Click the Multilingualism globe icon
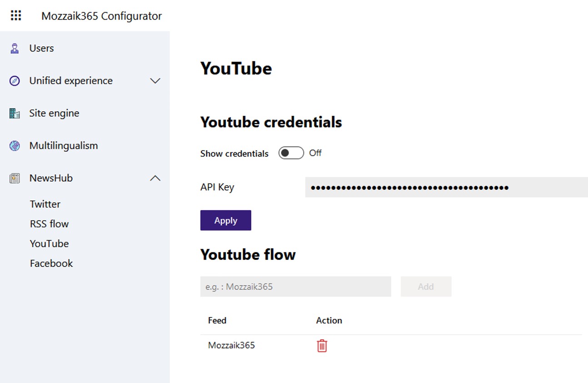 15,146
